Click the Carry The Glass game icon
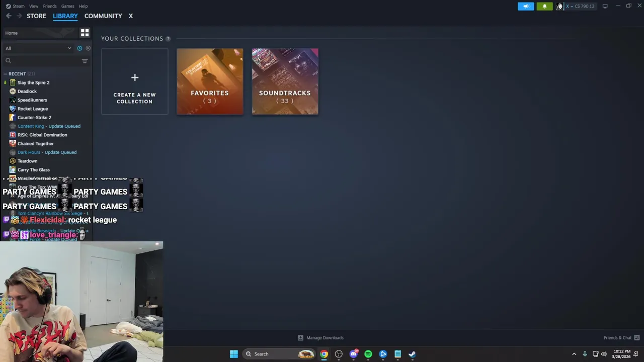Image resolution: width=644 pixels, height=362 pixels. point(13,169)
